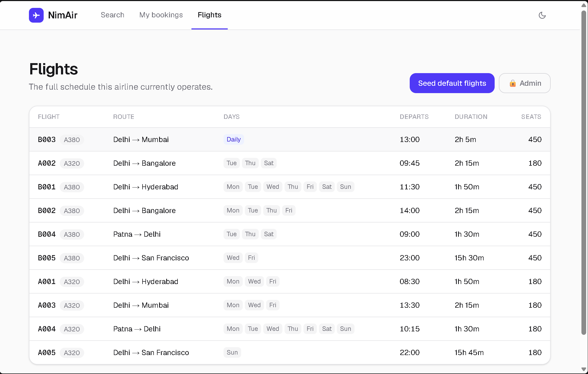Click the ROUTE column header

pyautogui.click(x=124, y=117)
